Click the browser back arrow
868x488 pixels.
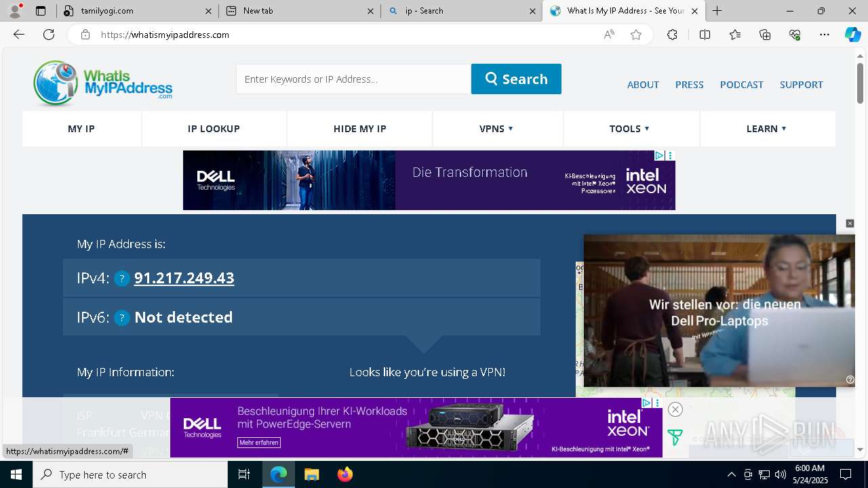point(19,35)
